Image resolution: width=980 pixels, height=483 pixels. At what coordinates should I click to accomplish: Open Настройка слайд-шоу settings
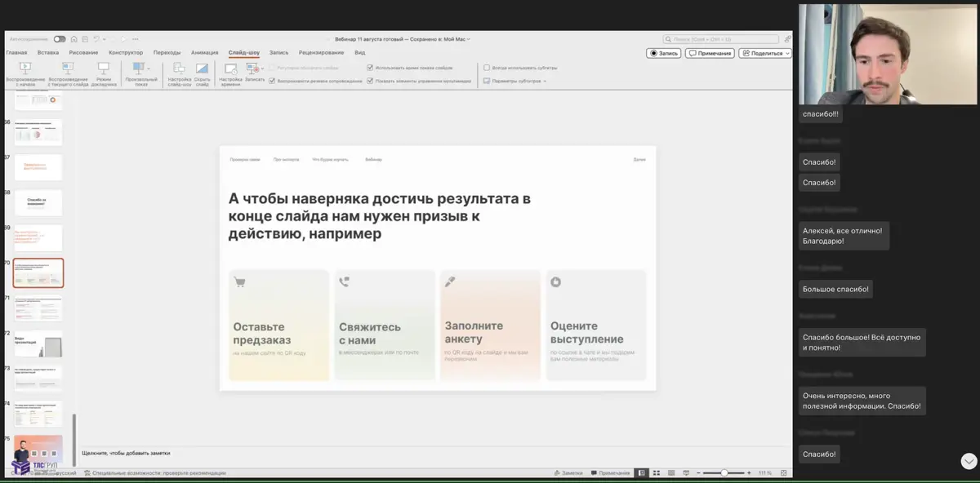180,73
